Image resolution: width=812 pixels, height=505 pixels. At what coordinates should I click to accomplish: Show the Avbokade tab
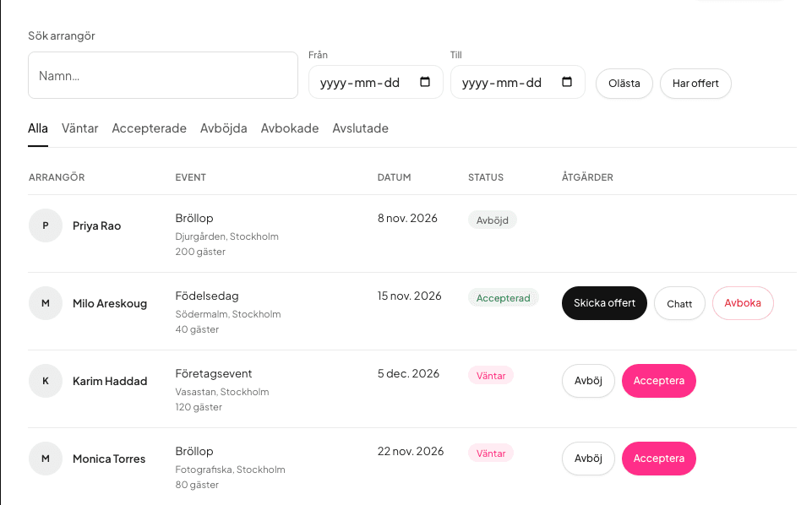(x=290, y=128)
